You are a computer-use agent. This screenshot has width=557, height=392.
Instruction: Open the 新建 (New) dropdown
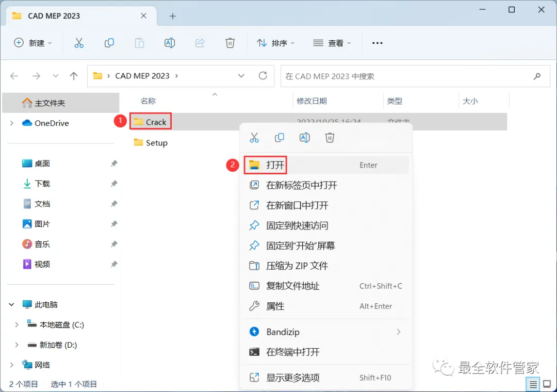click(32, 43)
